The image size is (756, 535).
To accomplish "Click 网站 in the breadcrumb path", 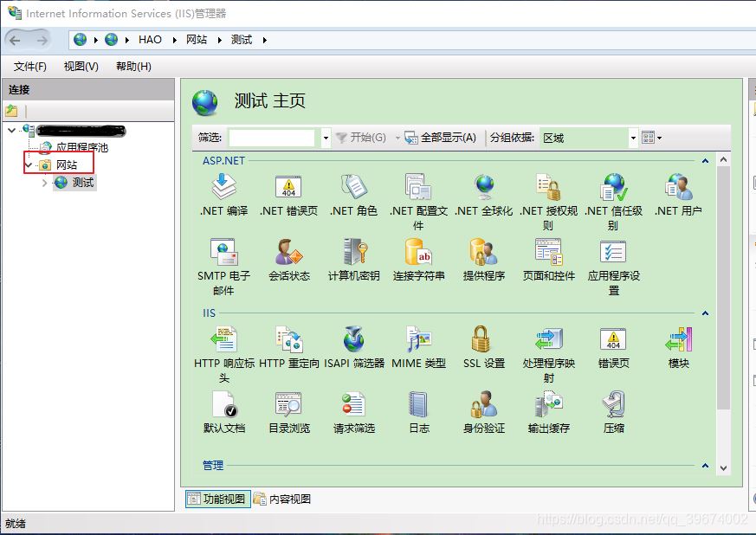I will pyautogui.click(x=197, y=40).
